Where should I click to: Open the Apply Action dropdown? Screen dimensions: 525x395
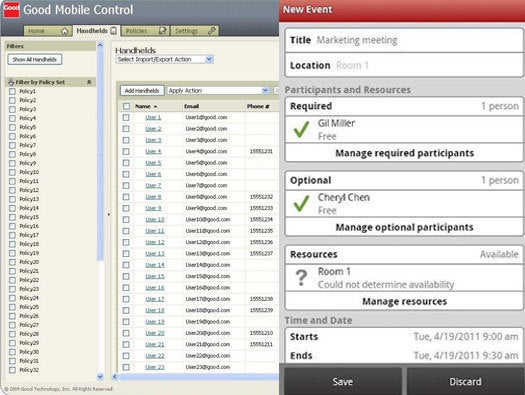[x=218, y=91]
